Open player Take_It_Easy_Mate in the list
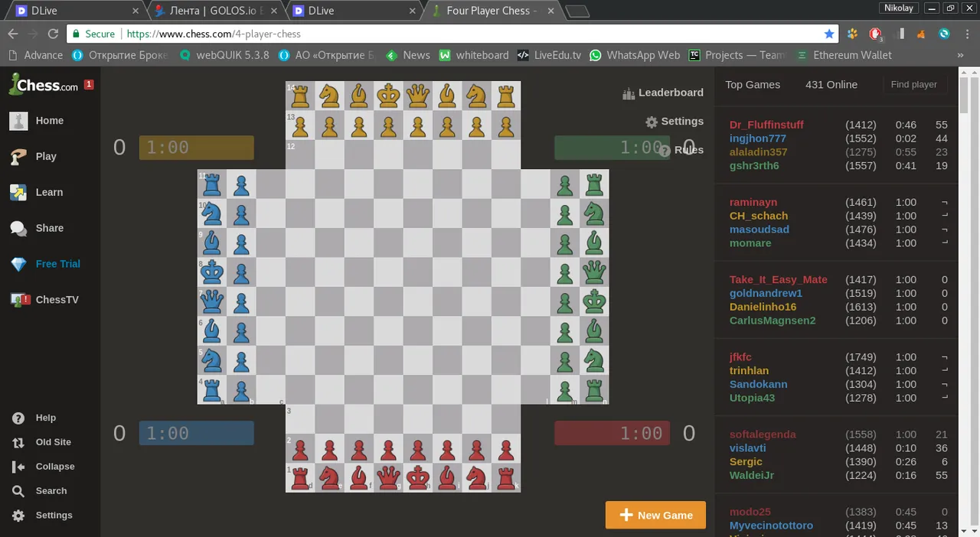 click(778, 279)
